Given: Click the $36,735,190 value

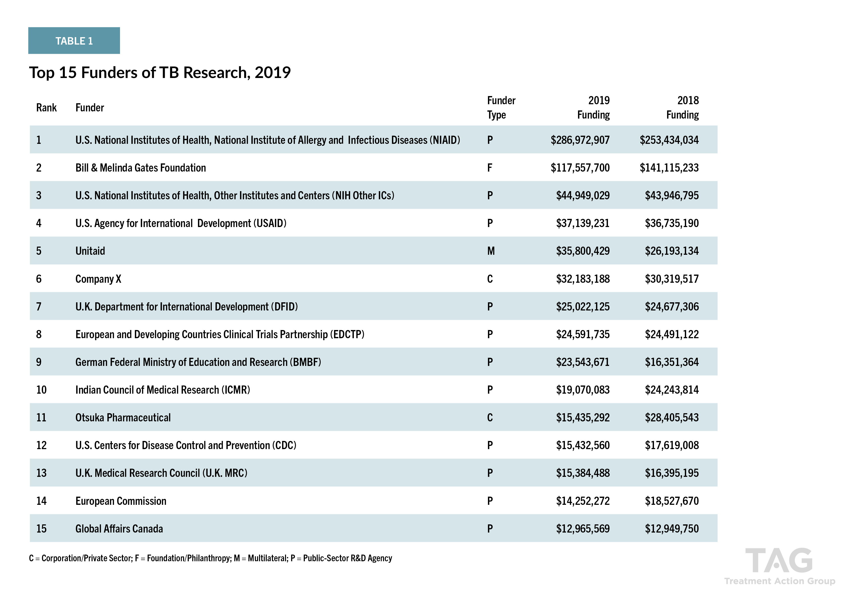Looking at the screenshot, I should [672, 223].
